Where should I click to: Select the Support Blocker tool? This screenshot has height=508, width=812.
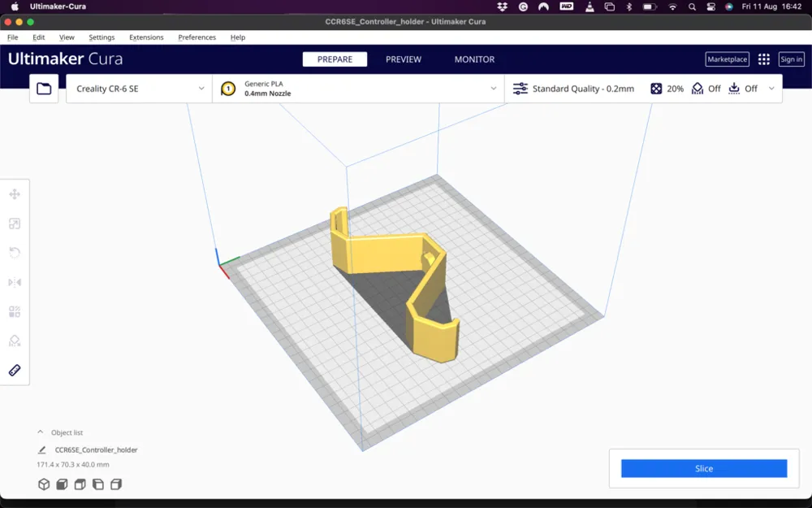point(15,341)
